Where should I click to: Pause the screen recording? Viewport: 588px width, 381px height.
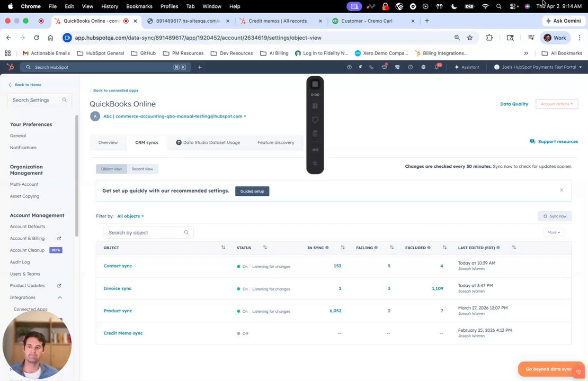point(315,106)
